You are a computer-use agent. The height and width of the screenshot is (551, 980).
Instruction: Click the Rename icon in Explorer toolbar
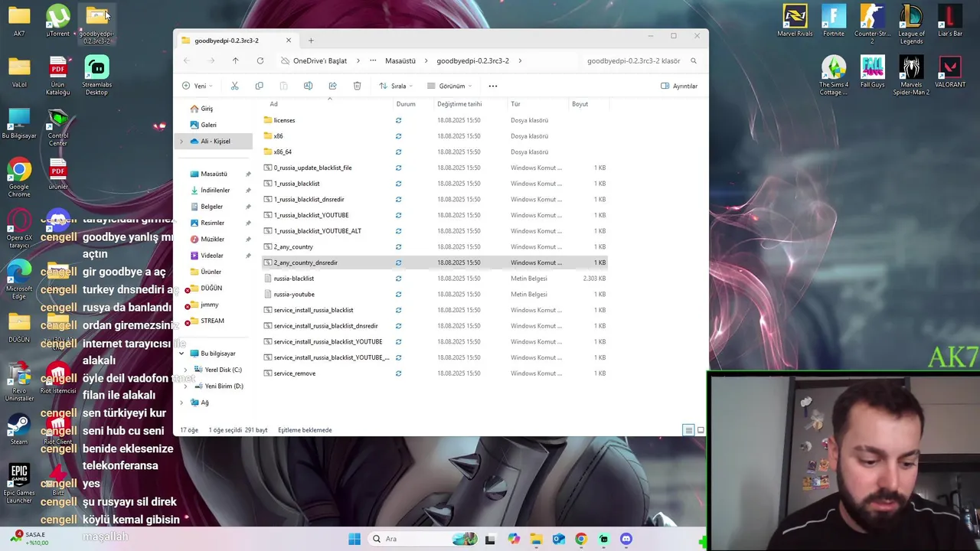tap(308, 86)
